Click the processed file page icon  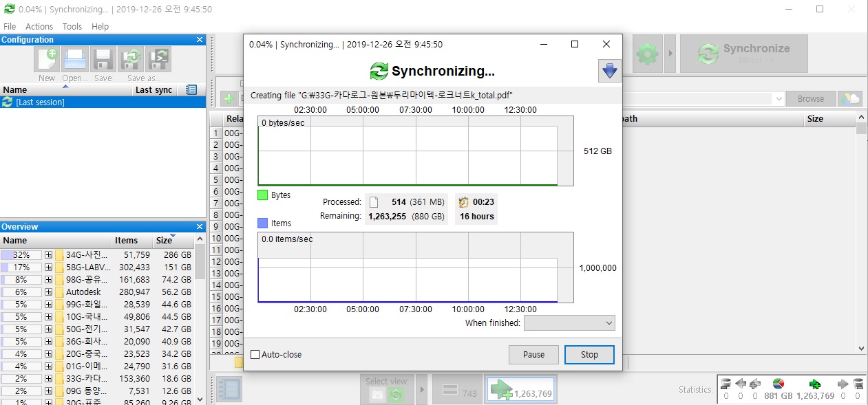click(374, 202)
